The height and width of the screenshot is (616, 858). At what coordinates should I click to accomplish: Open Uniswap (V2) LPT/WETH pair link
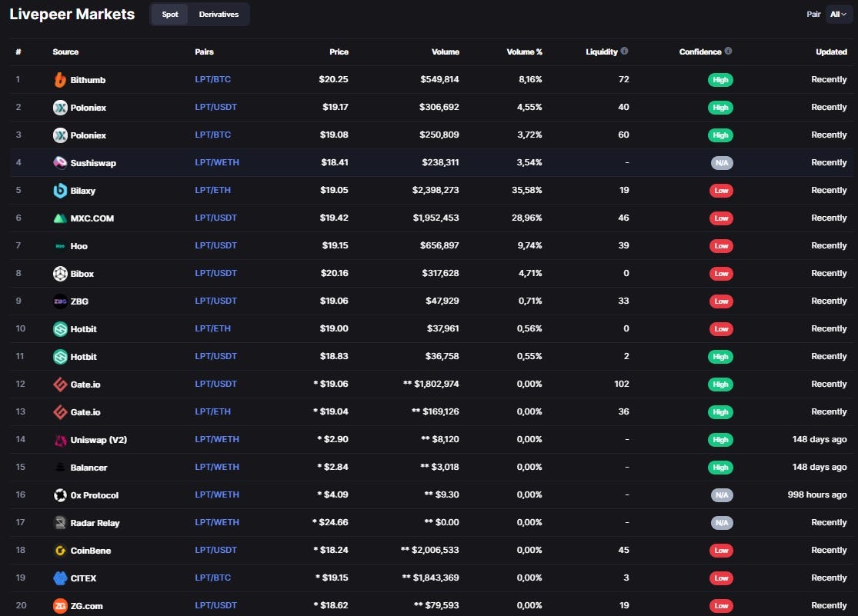[x=217, y=439]
